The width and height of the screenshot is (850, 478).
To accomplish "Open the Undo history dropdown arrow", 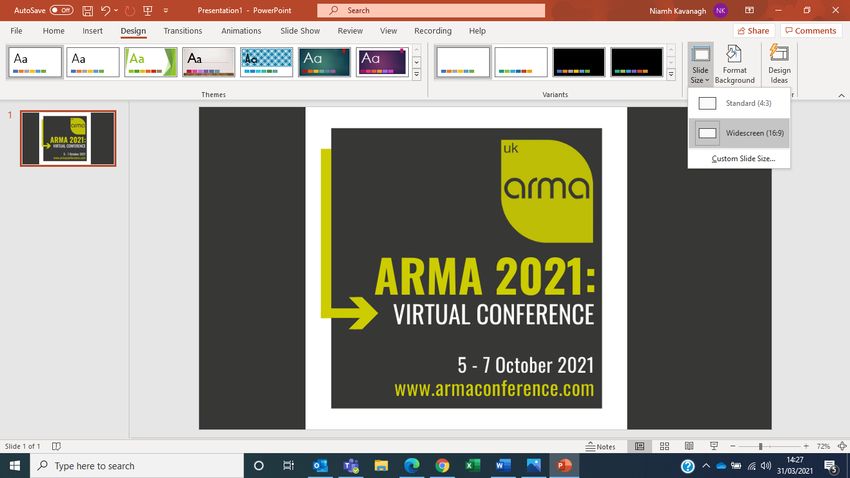I will (116, 10).
